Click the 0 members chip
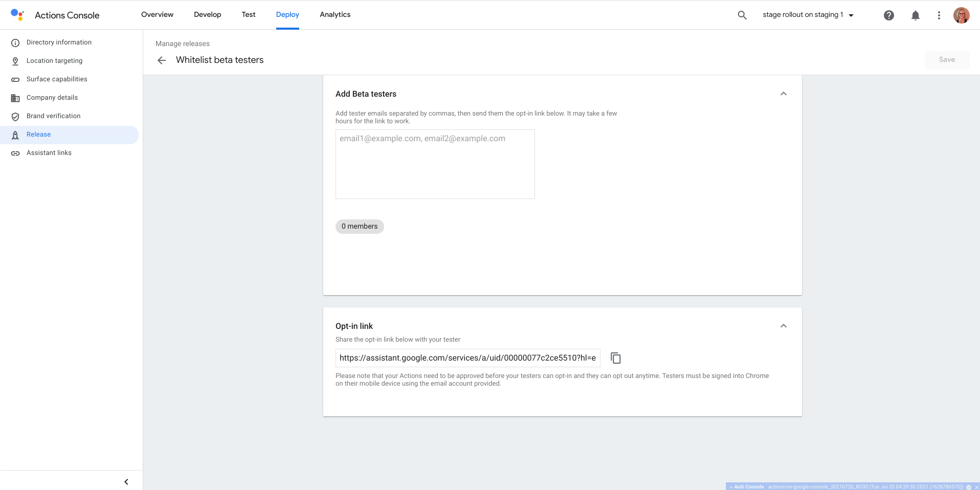This screenshot has width=980, height=490. coord(359,226)
